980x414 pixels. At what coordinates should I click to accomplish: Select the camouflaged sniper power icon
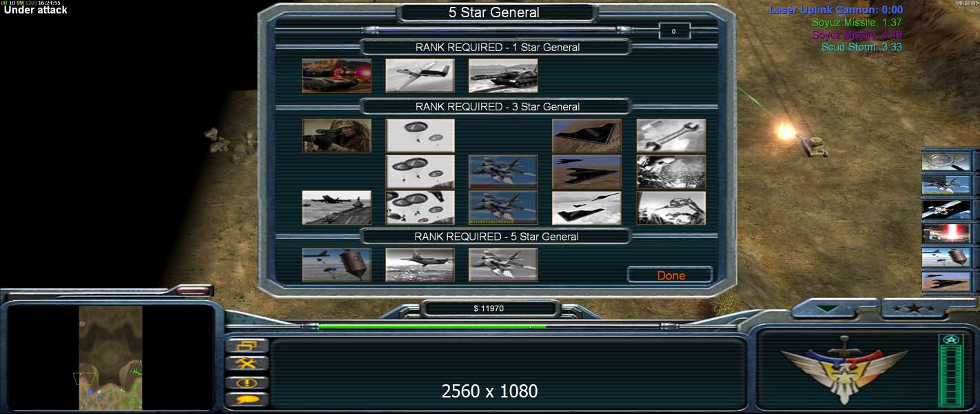click(x=336, y=136)
